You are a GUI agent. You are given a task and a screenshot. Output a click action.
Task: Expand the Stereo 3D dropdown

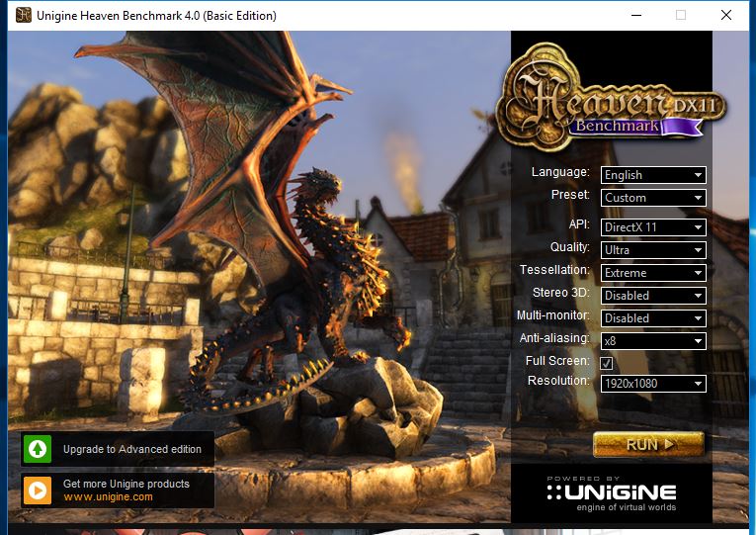point(653,296)
